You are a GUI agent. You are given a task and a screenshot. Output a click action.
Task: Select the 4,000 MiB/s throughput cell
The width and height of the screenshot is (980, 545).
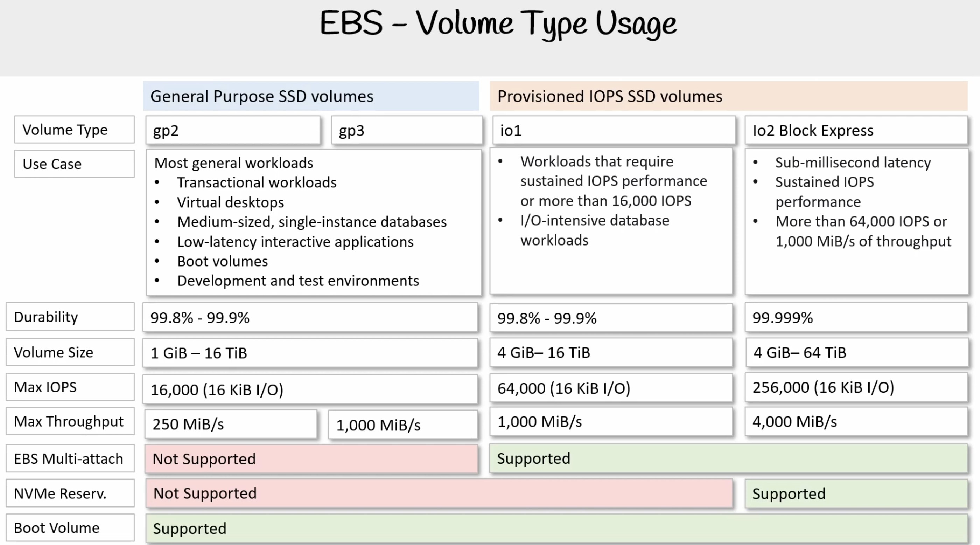coord(856,421)
